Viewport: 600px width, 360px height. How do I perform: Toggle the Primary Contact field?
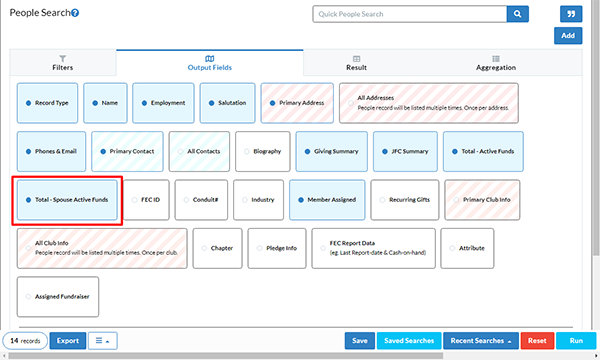(127, 151)
